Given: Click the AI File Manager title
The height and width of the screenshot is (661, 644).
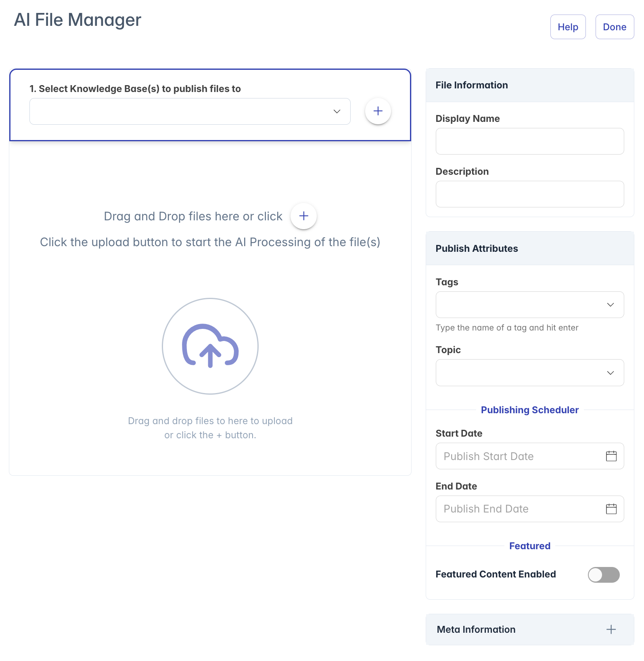Looking at the screenshot, I should point(77,20).
